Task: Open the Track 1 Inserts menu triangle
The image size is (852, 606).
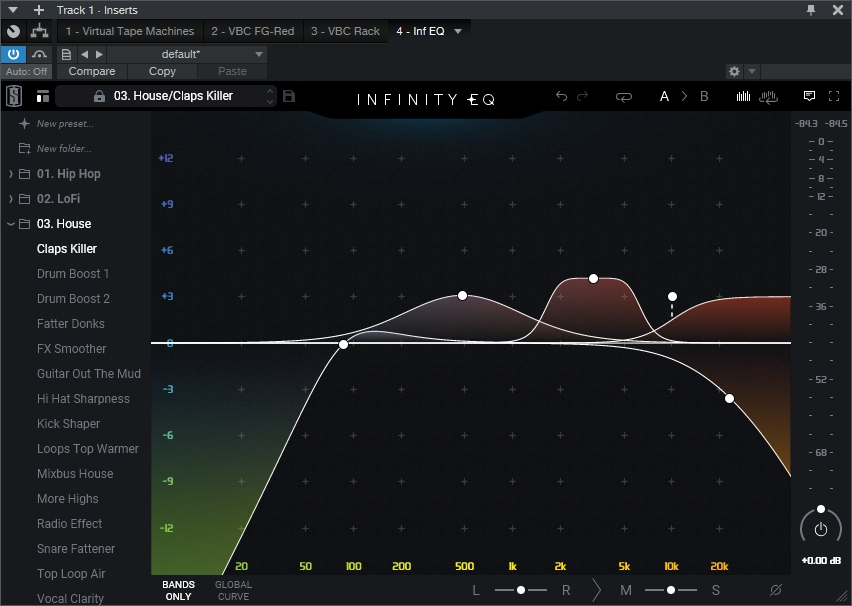Action: point(13,10)
